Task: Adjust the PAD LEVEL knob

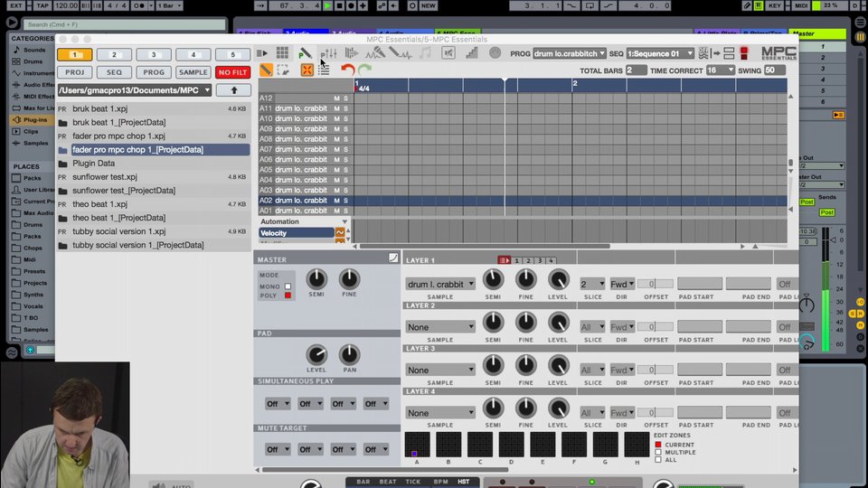Action: (316, 354)
